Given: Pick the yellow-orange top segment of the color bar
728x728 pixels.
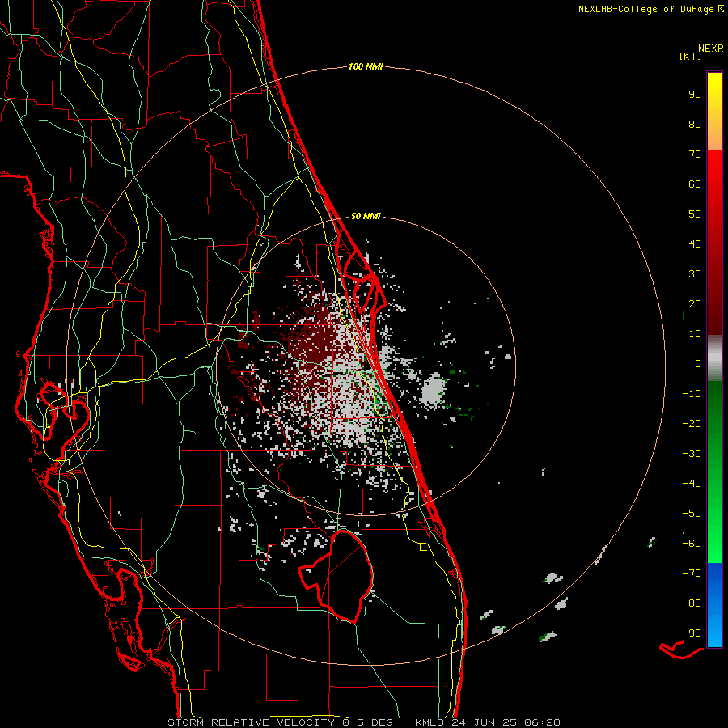Looking at the screenshot, I should [x=714, y=112].
